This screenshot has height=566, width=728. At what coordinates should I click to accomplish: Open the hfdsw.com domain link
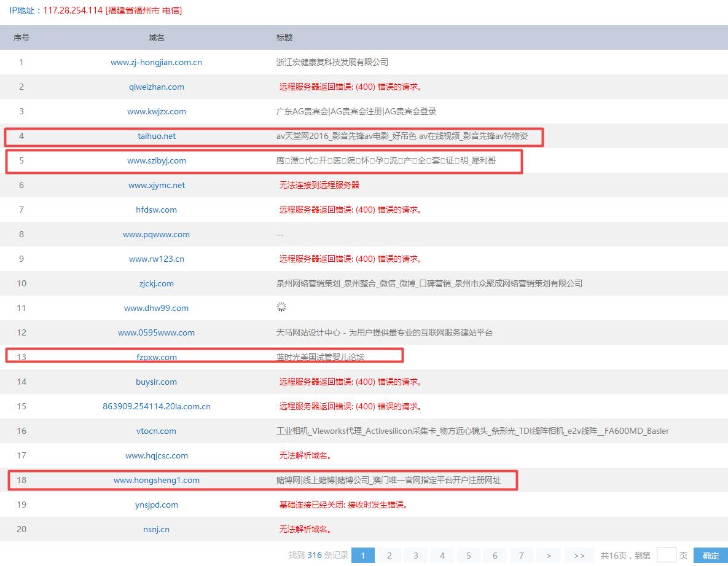tap(156, 210)
